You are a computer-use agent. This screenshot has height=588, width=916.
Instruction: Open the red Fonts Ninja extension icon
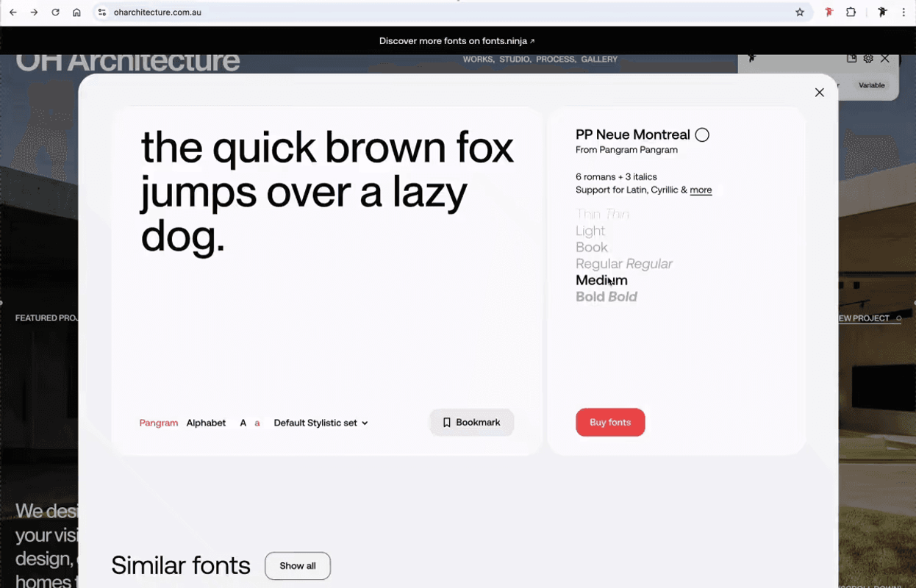829,12
